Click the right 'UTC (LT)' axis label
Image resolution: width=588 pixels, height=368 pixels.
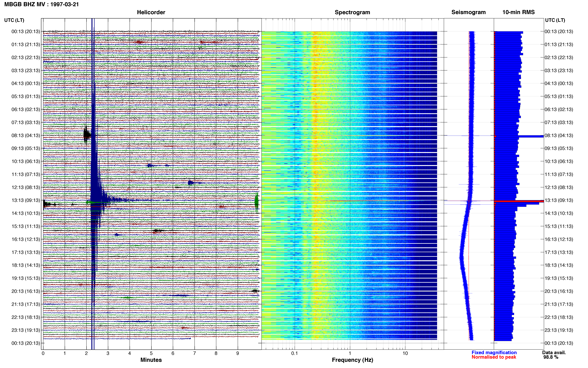click(555, 20)
